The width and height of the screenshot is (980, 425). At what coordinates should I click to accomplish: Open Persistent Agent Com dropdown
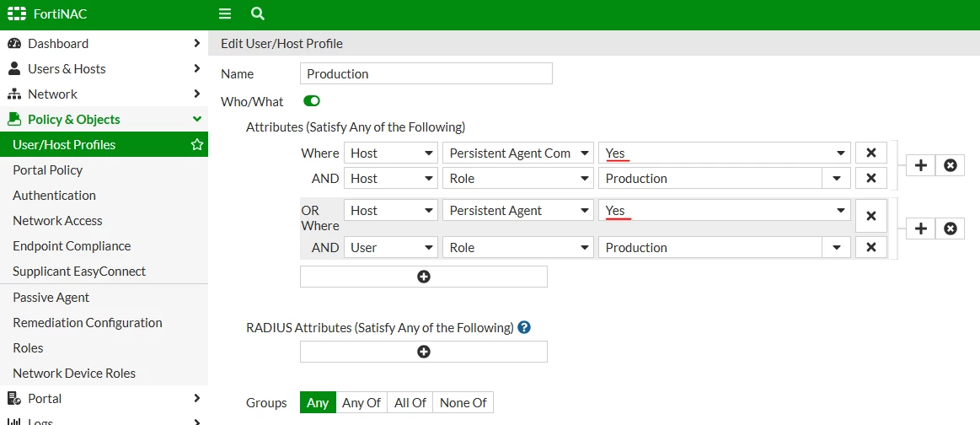[518, 153]
